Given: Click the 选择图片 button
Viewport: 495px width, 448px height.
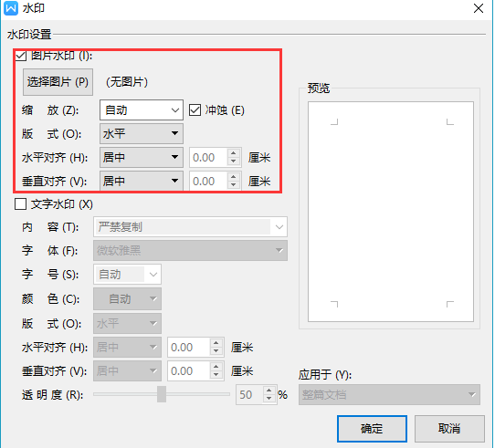Looking at the screenshot, I should [58, 82].
